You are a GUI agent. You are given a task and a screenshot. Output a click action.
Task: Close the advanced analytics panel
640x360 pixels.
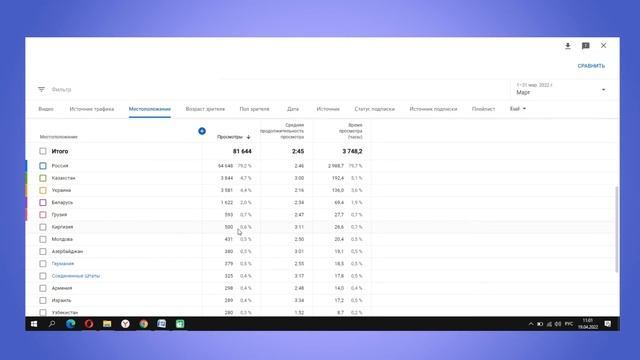[603, 46]
